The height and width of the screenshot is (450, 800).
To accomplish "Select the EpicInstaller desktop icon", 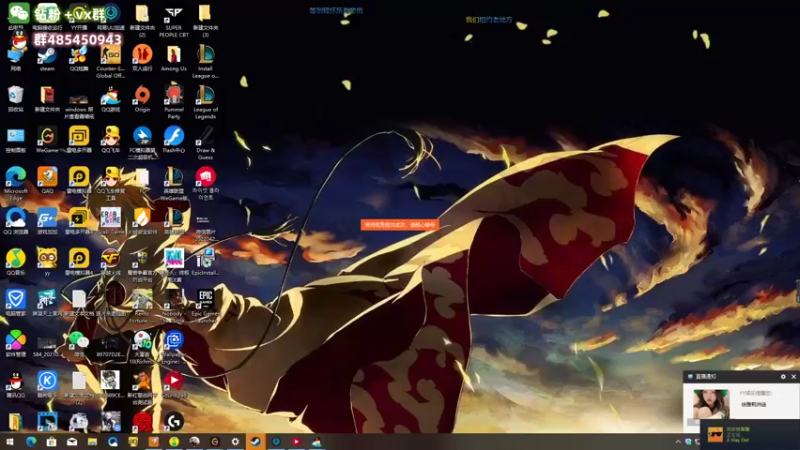I will tap(205, 260).
